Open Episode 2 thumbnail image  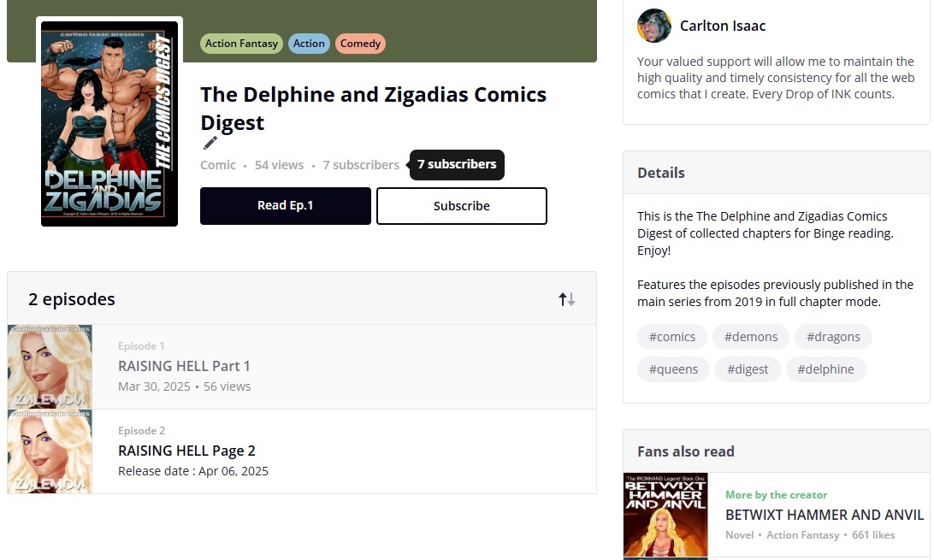[50, 451]
